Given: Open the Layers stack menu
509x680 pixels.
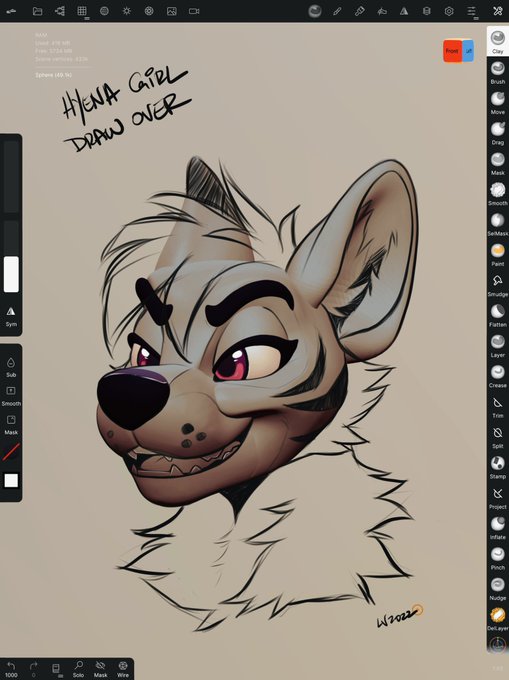Looking at the screenshot, I should pyautogui.click(x=427, y=11).
